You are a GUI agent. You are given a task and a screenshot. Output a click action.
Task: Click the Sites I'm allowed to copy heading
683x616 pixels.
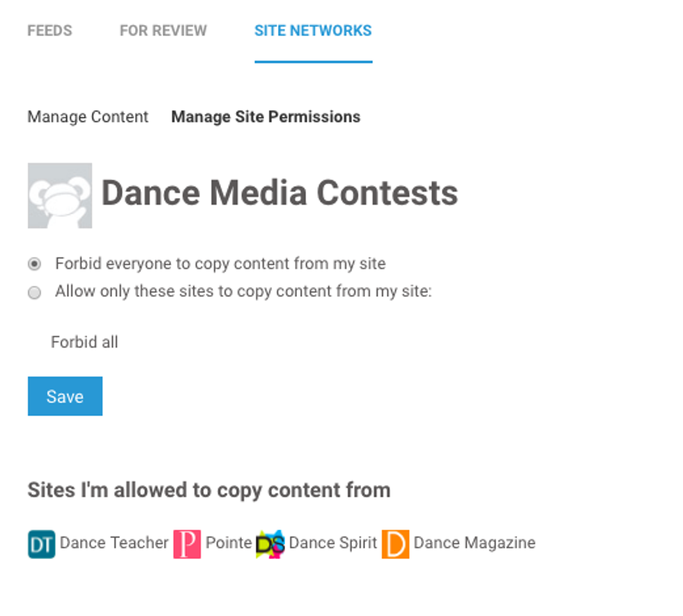click(x=209, y=490)
